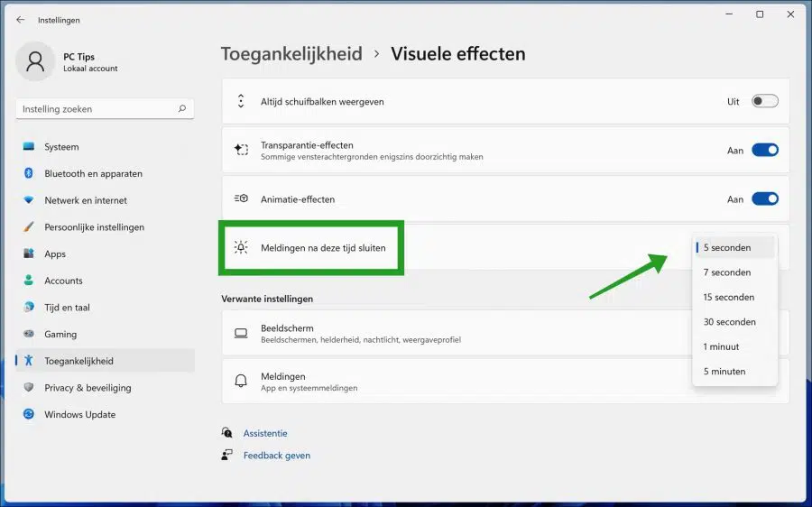Maximize the Instellingen window
The width and height of the screenshot is (812, 507).
[x=760, y=14]
